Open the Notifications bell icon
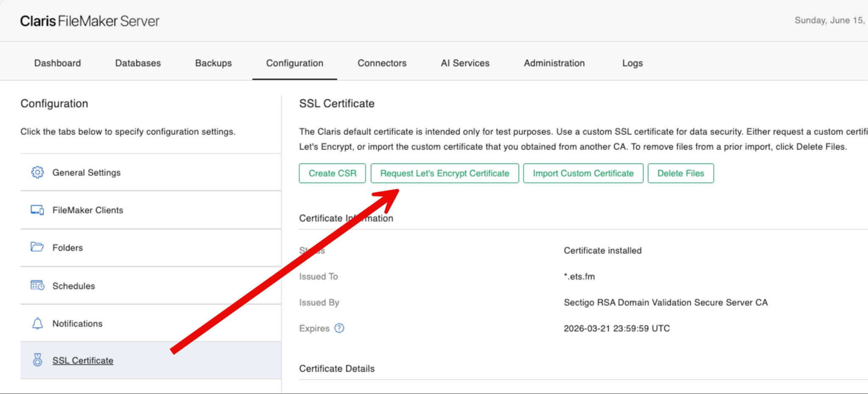 pyautogui.click(x=37, y=323)
